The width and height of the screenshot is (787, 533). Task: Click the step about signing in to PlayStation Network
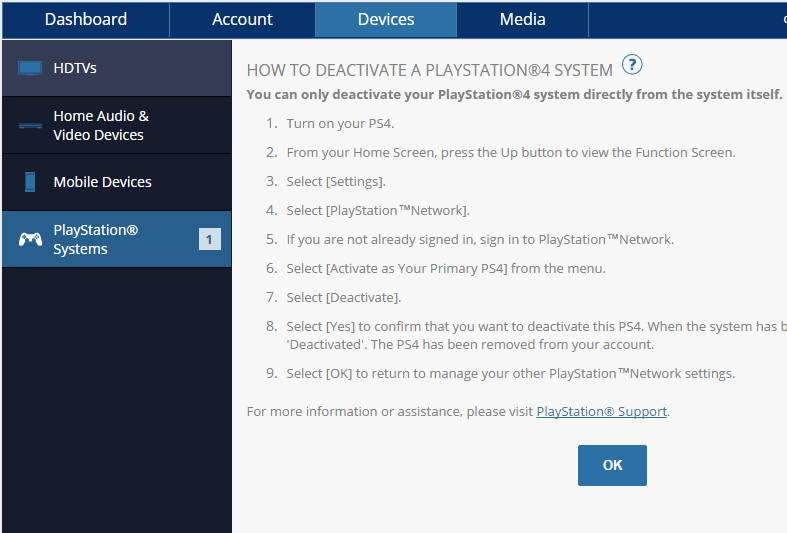480,239
